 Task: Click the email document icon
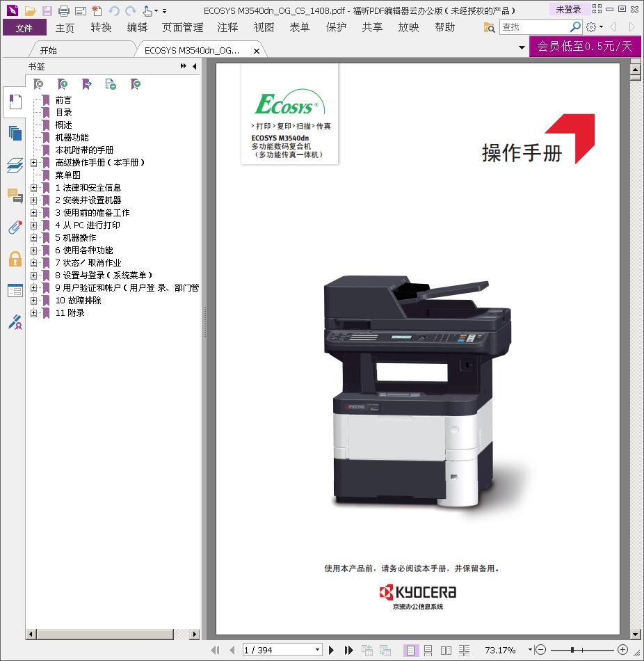[x=81, y=10]
